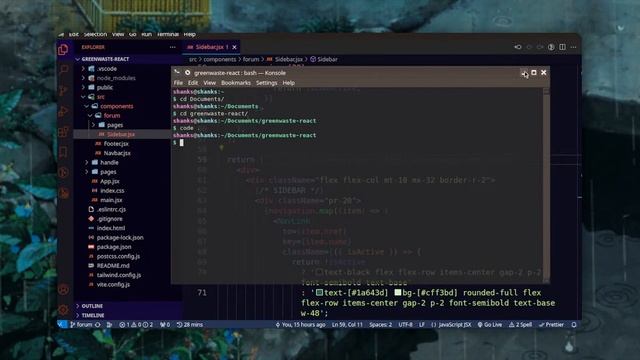Open tailwind.config.js in the explorer
Viewport: 640px width, 360px height.
pos(119,275)
